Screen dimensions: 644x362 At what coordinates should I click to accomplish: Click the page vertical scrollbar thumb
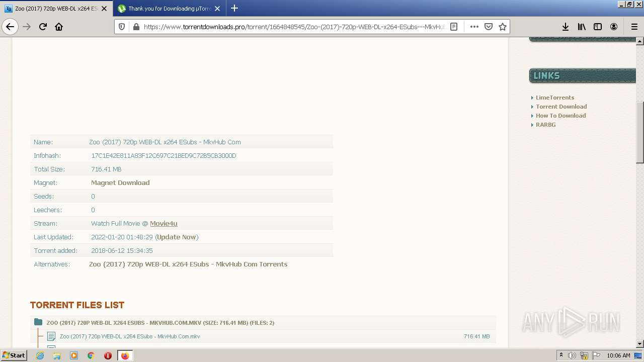tap(640, 132)
